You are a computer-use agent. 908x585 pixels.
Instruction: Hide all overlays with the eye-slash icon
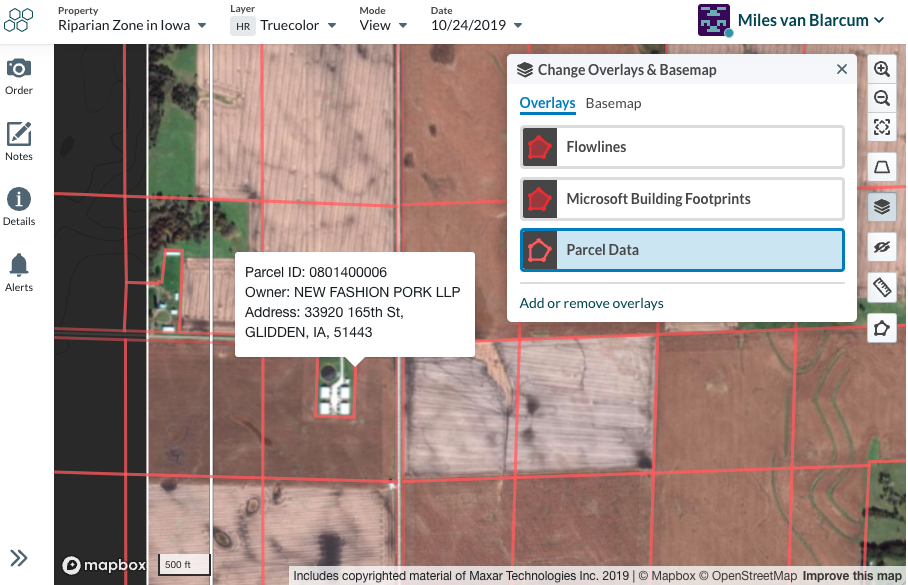tap(881, 247)
